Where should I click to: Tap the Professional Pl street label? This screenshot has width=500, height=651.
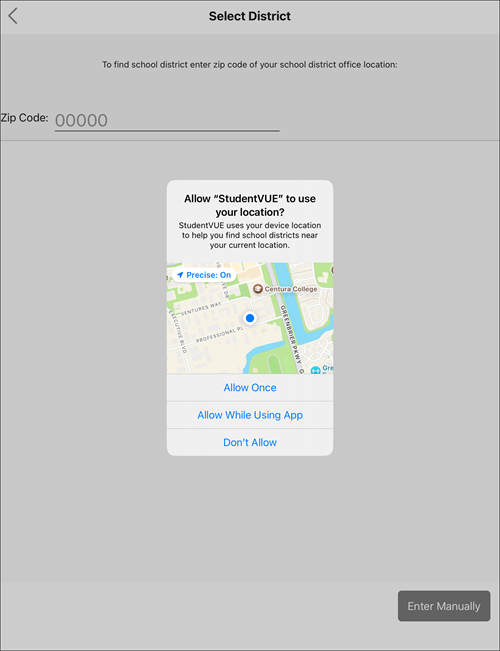pos(219,334)
